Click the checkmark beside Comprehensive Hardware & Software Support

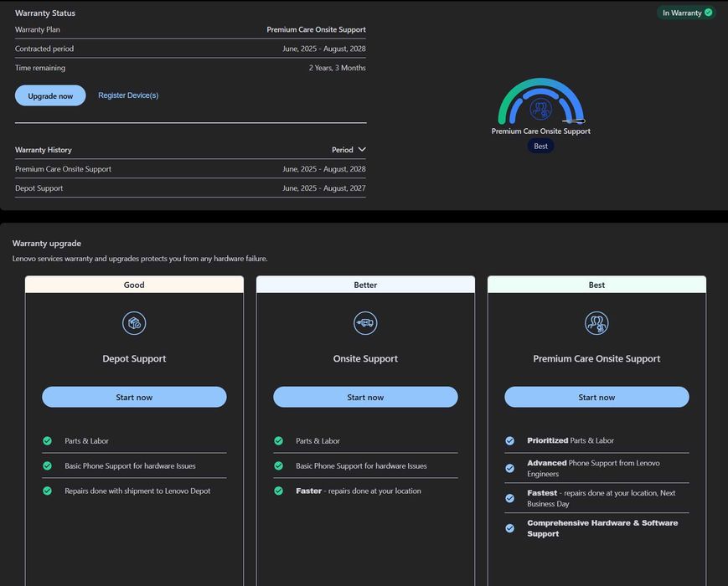510,528
